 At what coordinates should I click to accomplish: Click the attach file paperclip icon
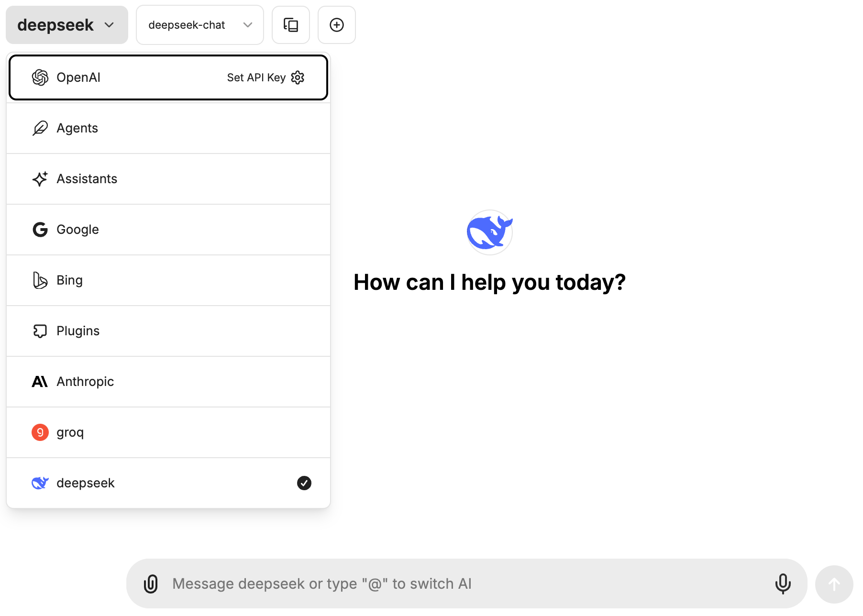tap(151, 584)
